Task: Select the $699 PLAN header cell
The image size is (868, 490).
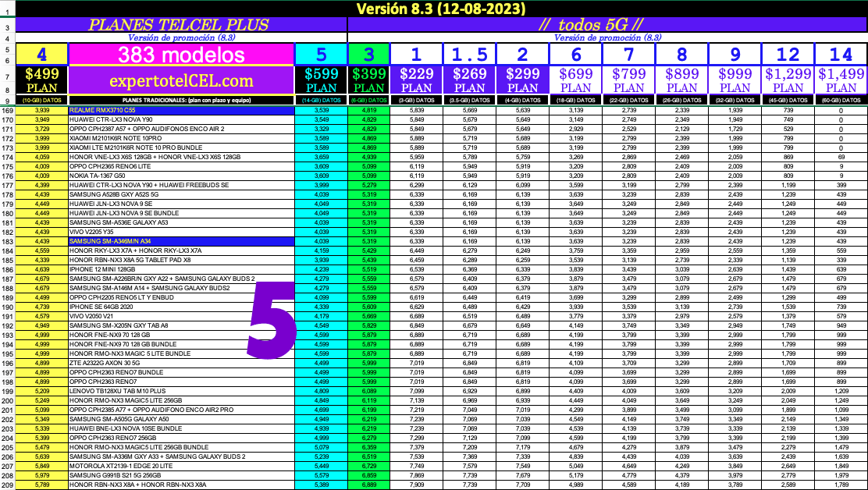Action: point(576,80)
